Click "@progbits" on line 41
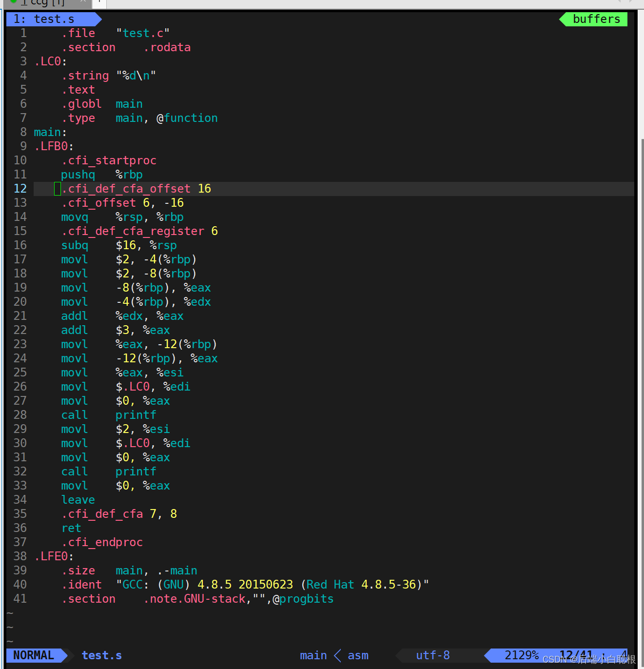Image resolution: width=644 pixels, height=669 pixels. click(303, 599)
